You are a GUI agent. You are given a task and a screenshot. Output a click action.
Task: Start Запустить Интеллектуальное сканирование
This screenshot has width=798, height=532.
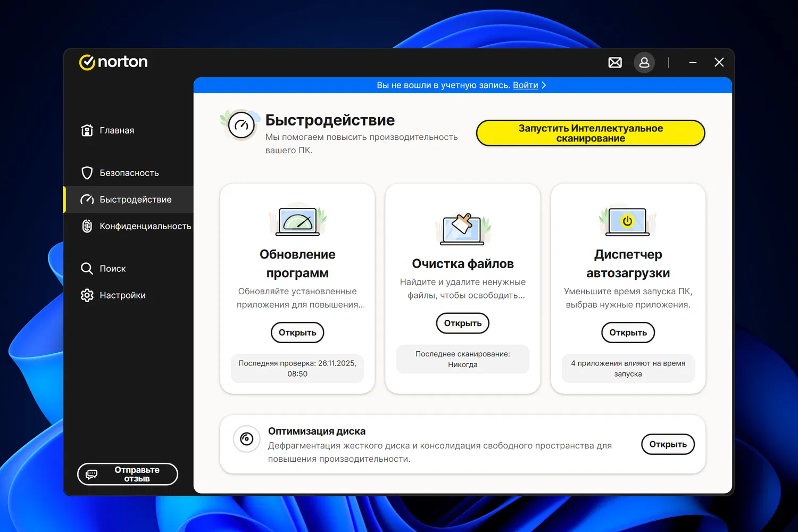point(591,133)
